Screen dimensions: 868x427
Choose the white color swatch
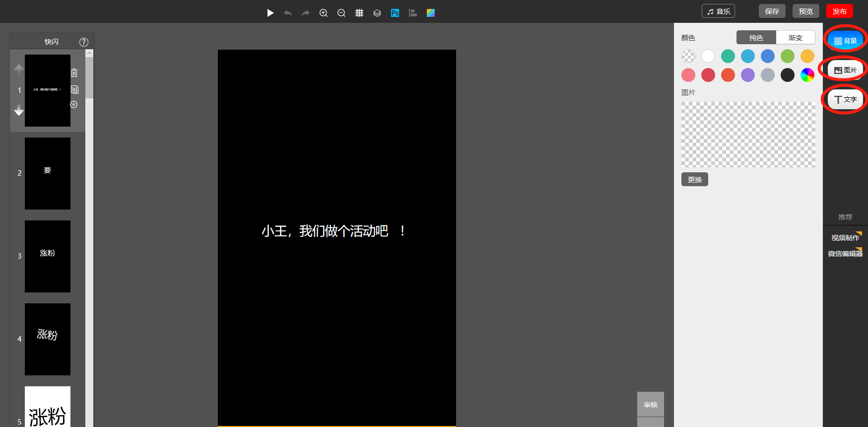click(708, 56)
